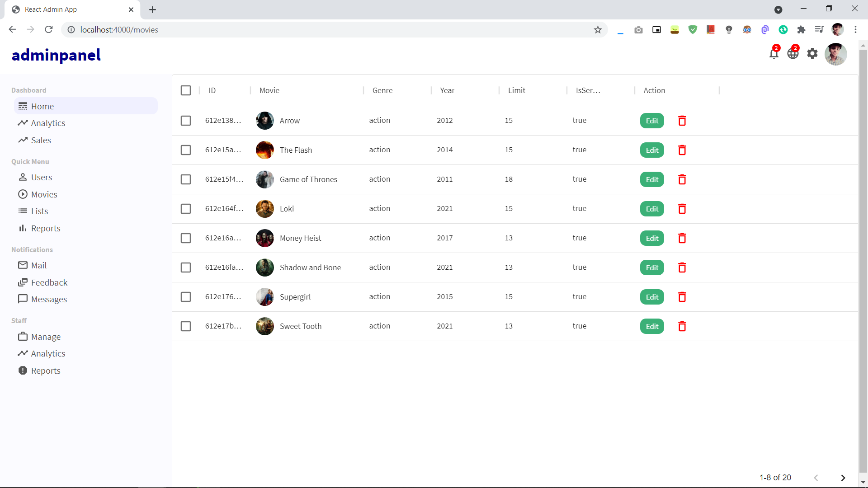Tick the Supergirl row checkbox
The width and height of the screenshot is (868, 488).
[186, 297]
